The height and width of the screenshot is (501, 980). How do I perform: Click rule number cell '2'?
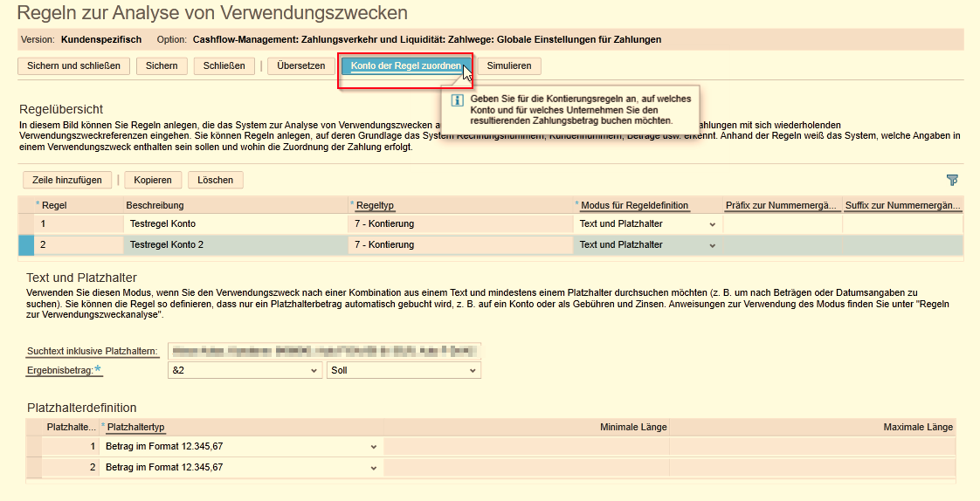tap(79, 245)
